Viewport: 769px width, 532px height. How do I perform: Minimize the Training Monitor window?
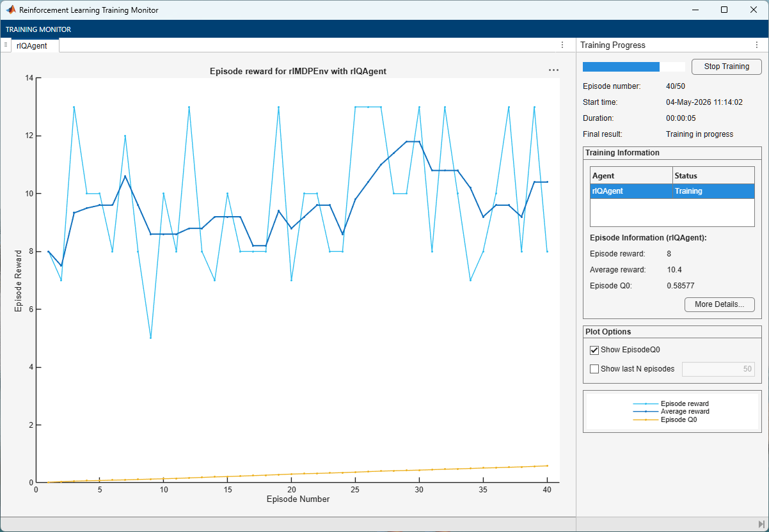(x=695, y=10)
